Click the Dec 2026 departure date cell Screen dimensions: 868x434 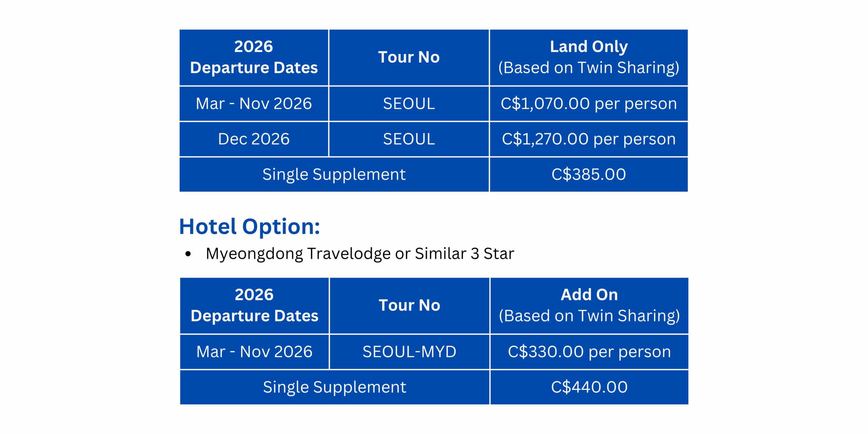254,139
